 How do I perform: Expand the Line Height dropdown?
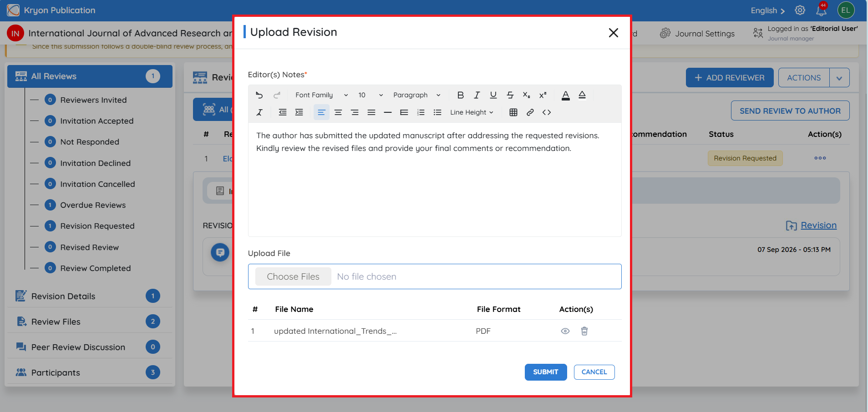[x=472, y=112]
